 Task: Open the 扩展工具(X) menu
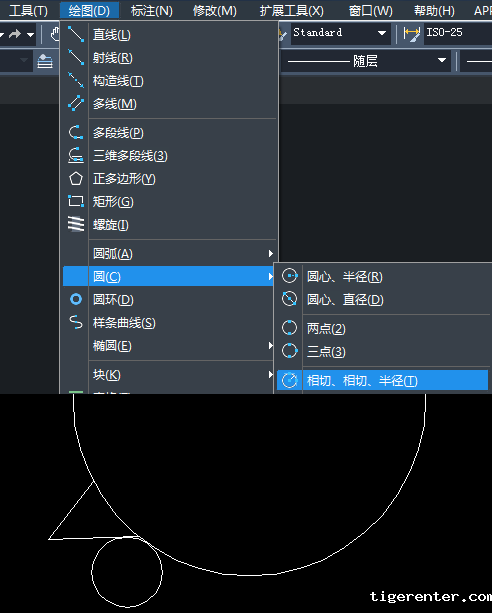pos(292,11)
